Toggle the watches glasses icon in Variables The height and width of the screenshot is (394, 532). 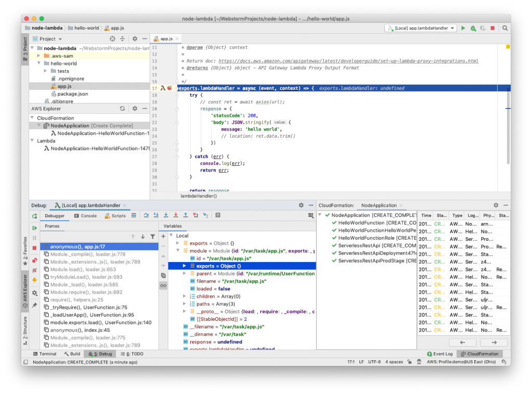click(163, 285)
